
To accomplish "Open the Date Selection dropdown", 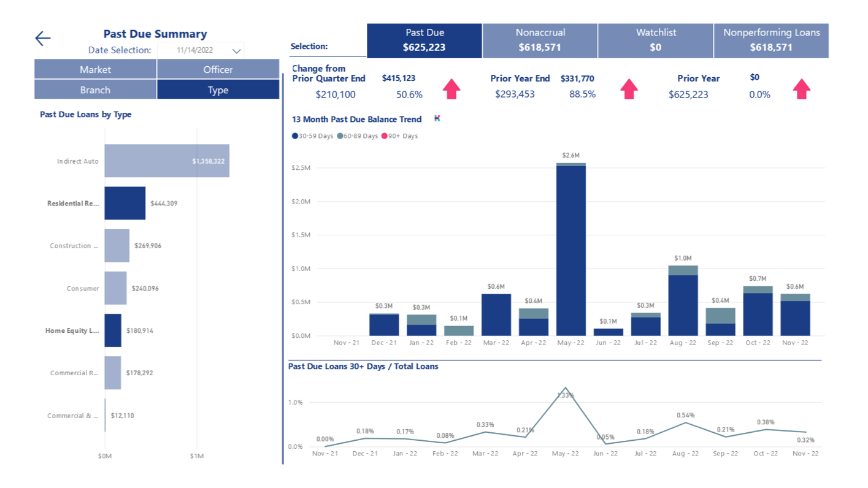I will point(201,50).
